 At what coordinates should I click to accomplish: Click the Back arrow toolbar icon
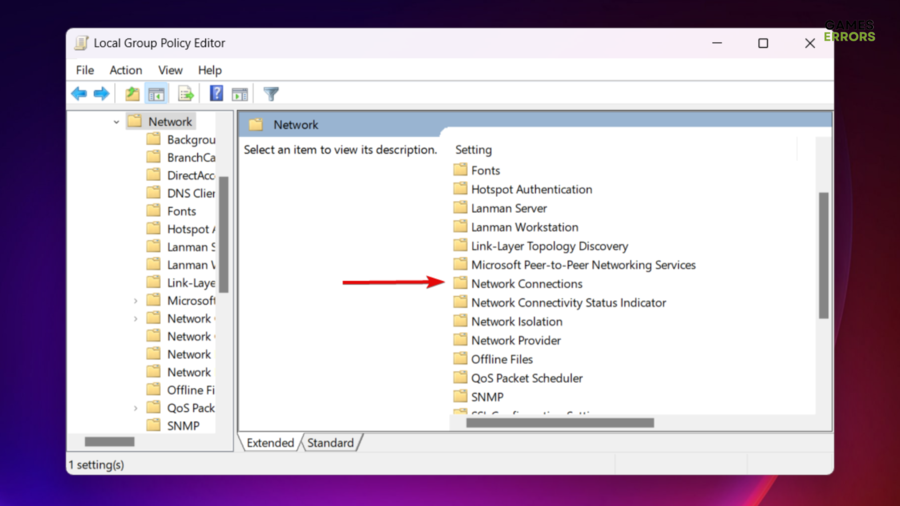click(x=79, y=94)
